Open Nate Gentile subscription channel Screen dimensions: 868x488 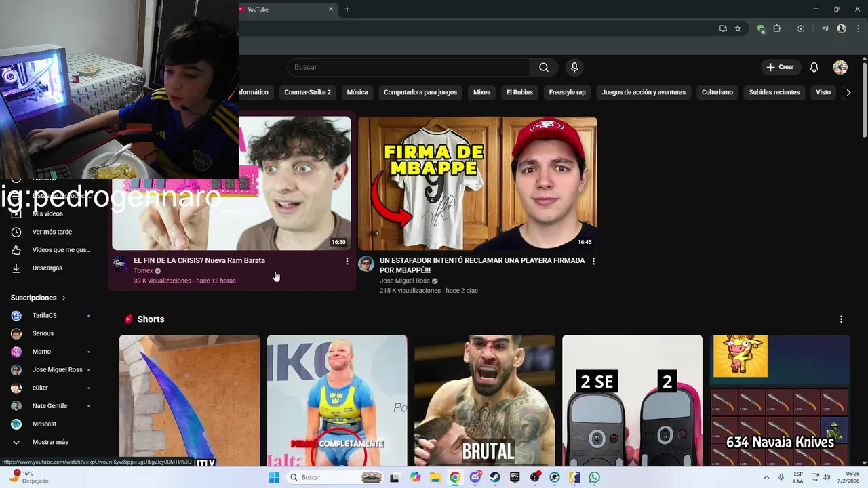coord(50,406)
